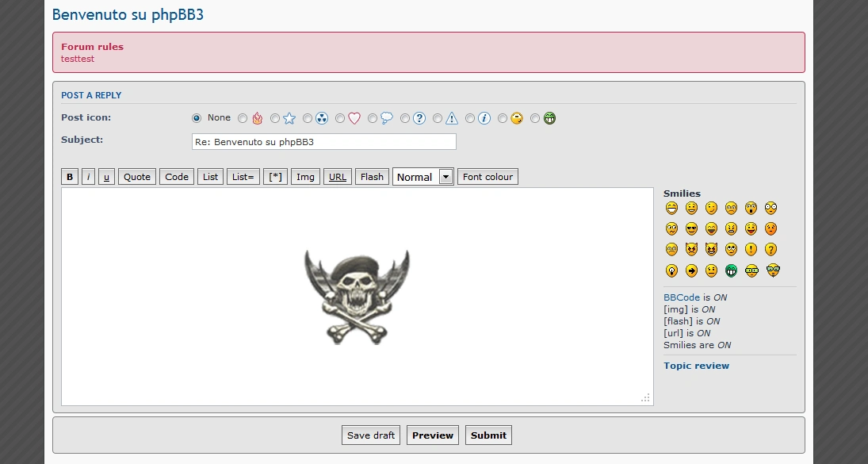The height and width of the screenshot is (464, 868).
Task: Insert the plain smile smiley
Action: click(x=691, y=208)
